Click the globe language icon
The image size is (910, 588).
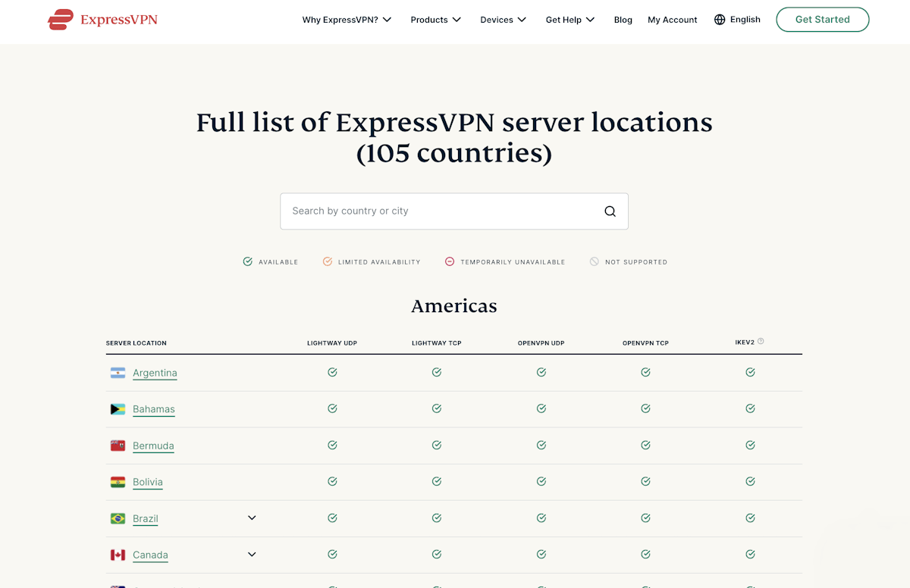point(720,20)
